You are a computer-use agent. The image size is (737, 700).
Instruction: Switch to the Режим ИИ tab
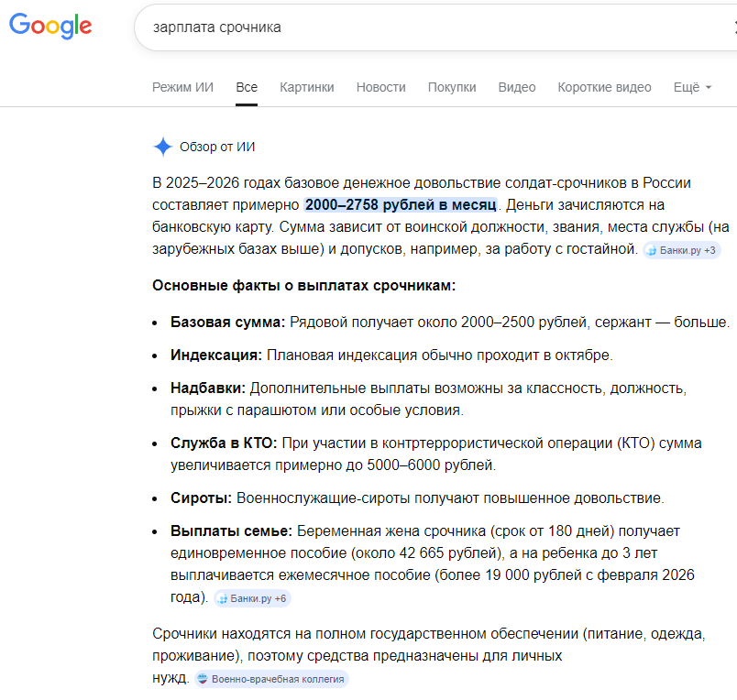[182, 87]
